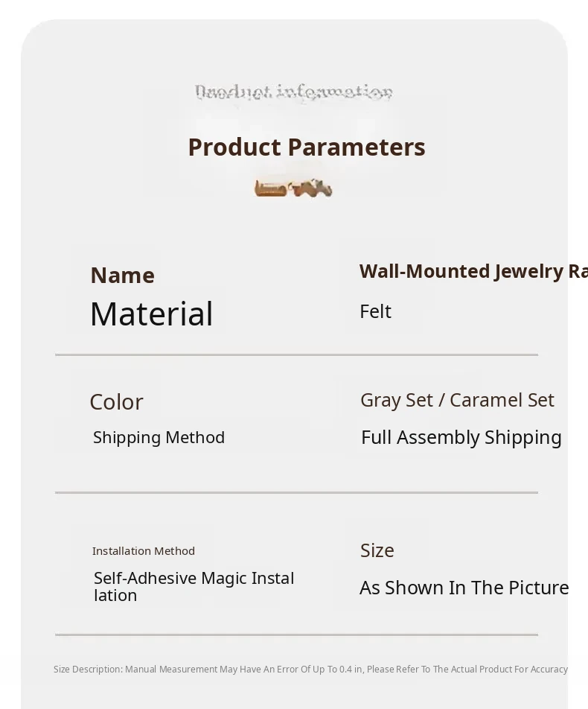The height and width of the screenshot is (709, 588).
Task: Click the Shipping Method label
Action: (159, 437)
